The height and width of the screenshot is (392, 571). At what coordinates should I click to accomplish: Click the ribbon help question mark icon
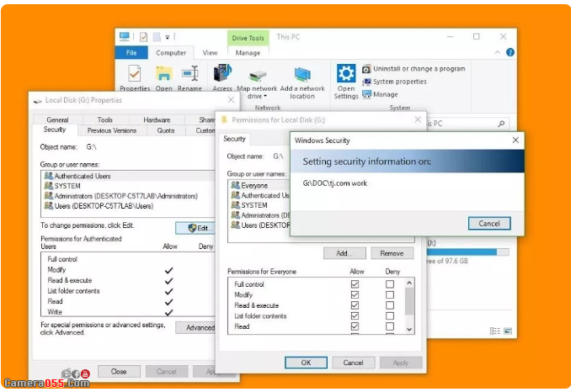coord(510,52)
